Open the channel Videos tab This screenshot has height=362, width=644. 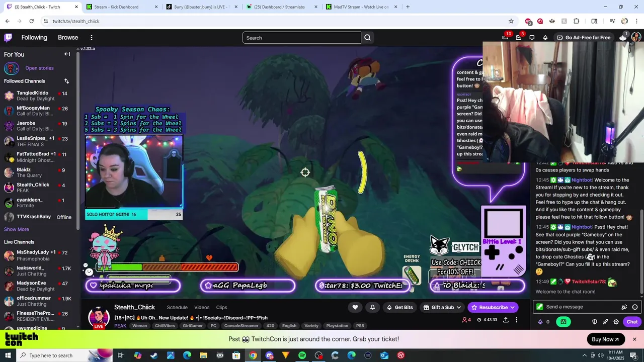[x=202, y=307]
